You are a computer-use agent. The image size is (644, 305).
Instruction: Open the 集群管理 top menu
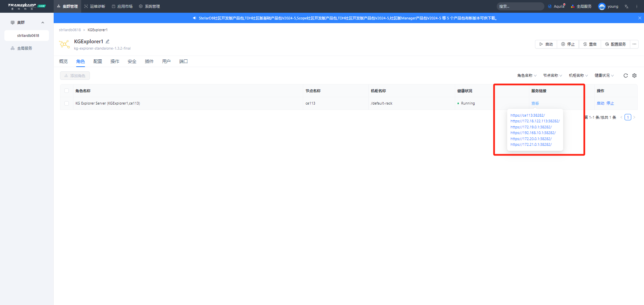[x=67, y=6]
